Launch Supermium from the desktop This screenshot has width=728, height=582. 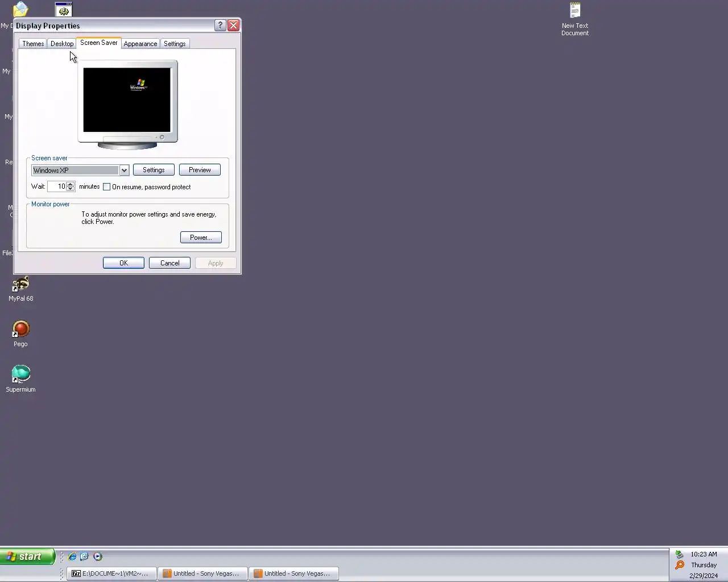tap(20, 379)
